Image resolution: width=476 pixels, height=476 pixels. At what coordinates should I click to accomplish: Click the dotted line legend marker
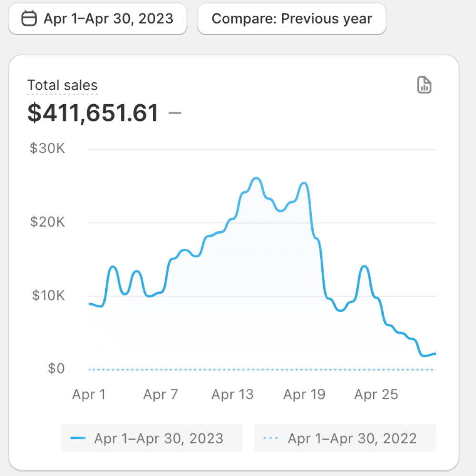[x=270, y=438]
